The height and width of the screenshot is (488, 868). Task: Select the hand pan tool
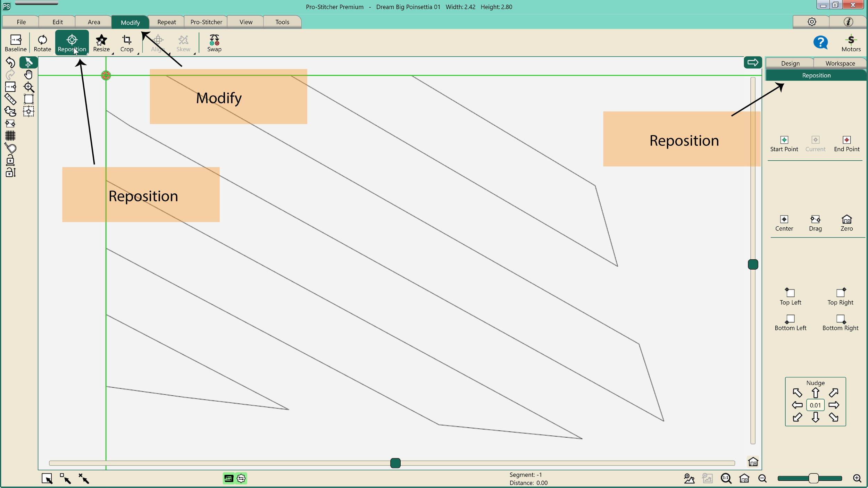pyautogui.click(x=28, y=75)
